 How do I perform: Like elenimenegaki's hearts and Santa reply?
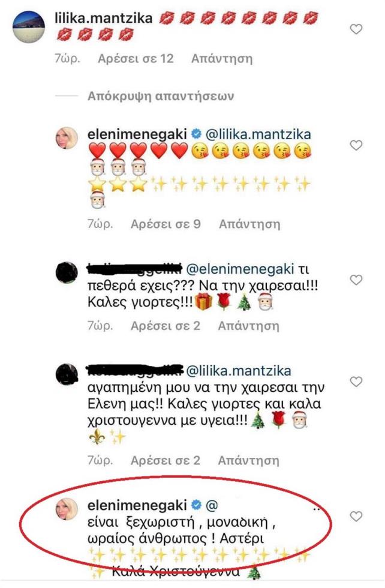356,145
